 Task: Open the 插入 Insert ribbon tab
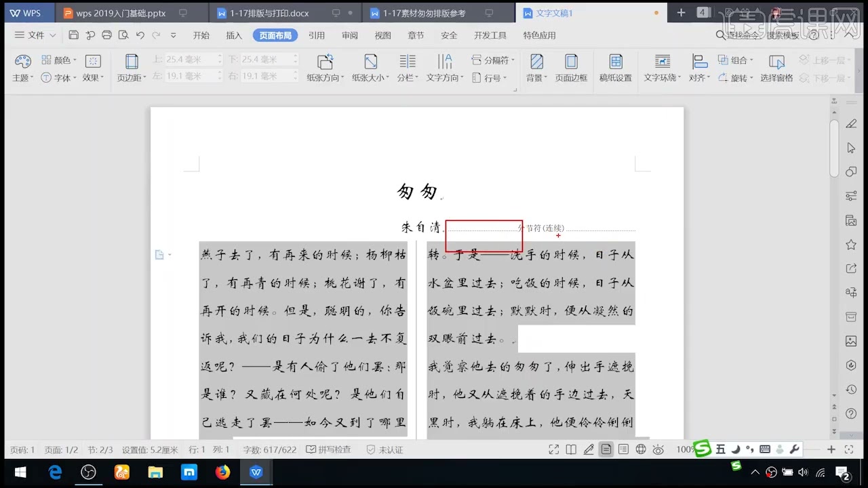[234, 35]
